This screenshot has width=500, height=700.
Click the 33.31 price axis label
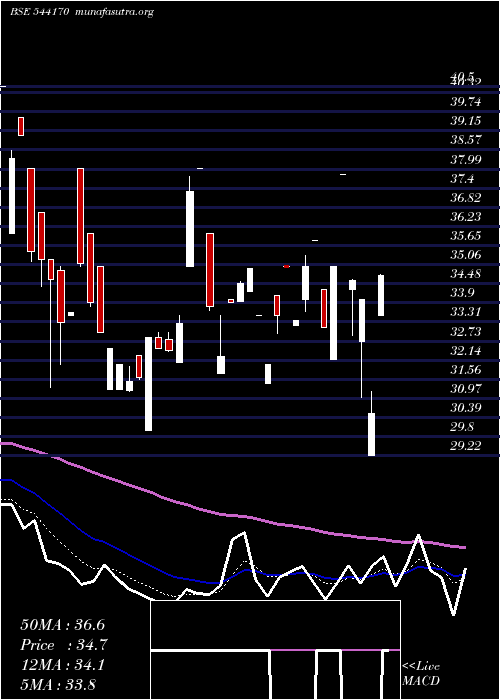pos(466,312)
